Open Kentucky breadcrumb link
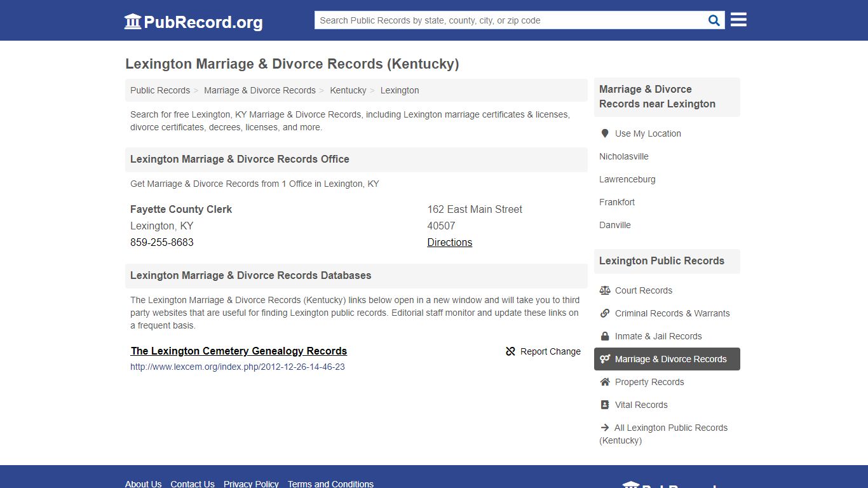 (348, 90)
